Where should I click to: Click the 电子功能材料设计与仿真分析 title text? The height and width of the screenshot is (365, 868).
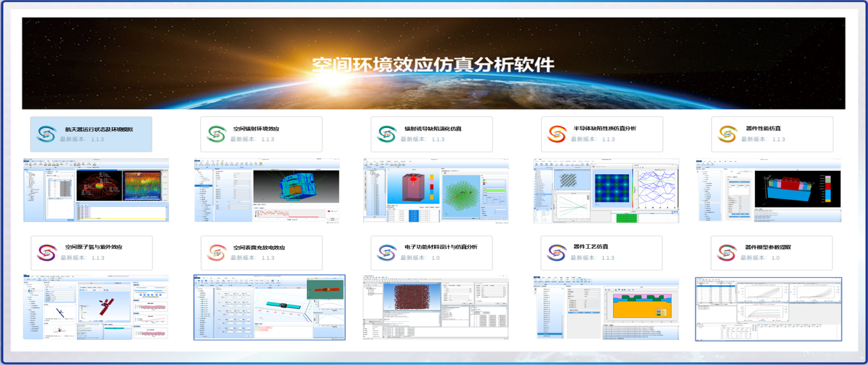point(440,247)
